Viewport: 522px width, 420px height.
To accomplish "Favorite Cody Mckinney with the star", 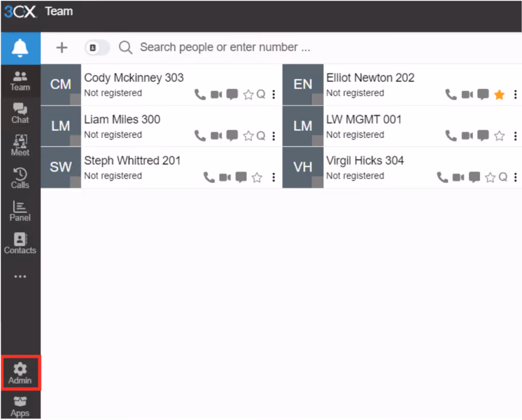I will tap(248, 95).
